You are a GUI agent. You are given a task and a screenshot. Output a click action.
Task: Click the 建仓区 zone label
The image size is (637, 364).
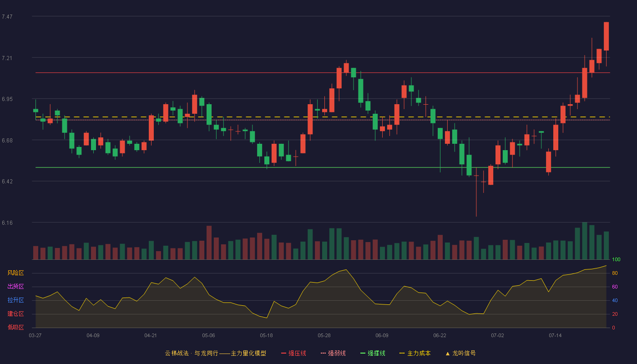click(15, 314)
